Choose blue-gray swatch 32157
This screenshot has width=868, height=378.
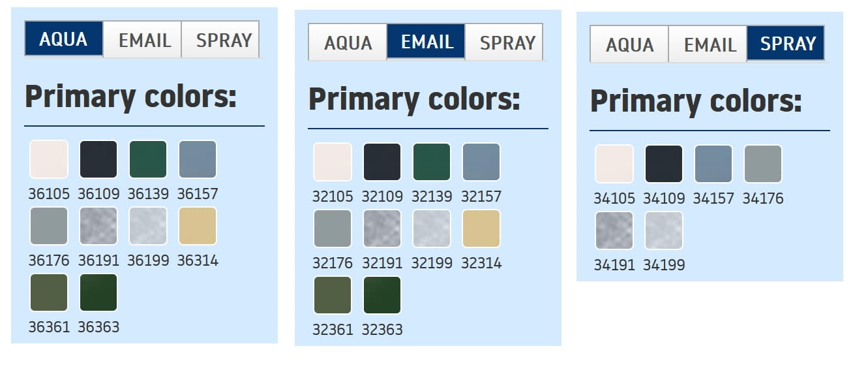click(481, 162)
